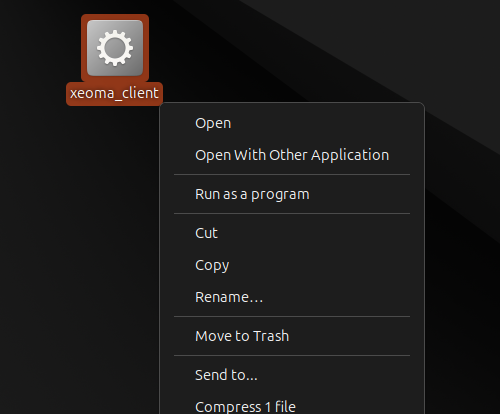Delete file using Move to Trash

(292, 336)
